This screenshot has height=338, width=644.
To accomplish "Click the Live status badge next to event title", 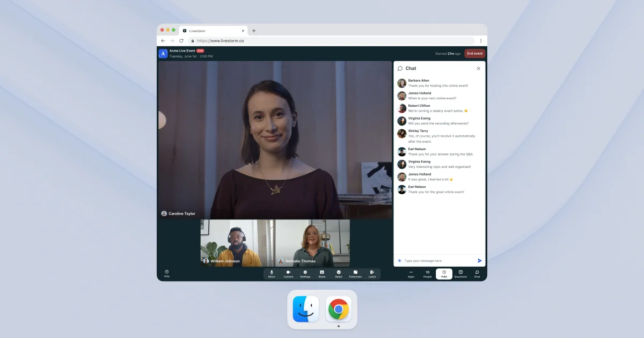I will point(201,50).
